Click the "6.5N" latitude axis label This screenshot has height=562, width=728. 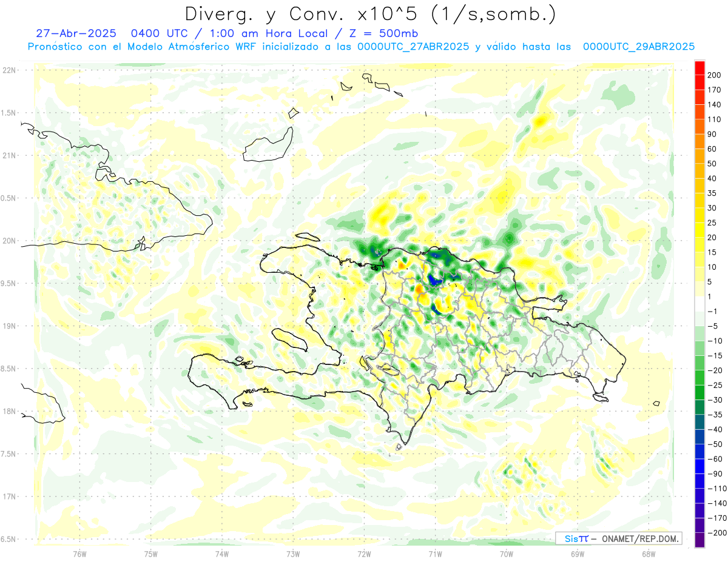[x=8, y=540]
